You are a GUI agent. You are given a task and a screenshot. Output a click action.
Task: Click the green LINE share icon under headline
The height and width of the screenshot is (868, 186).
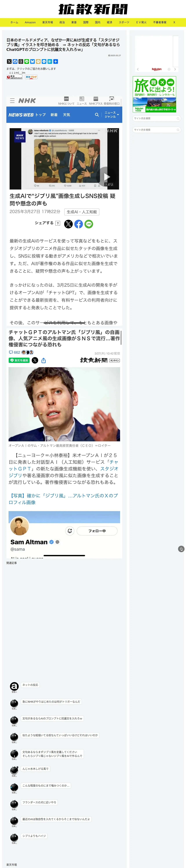point(26,61)
